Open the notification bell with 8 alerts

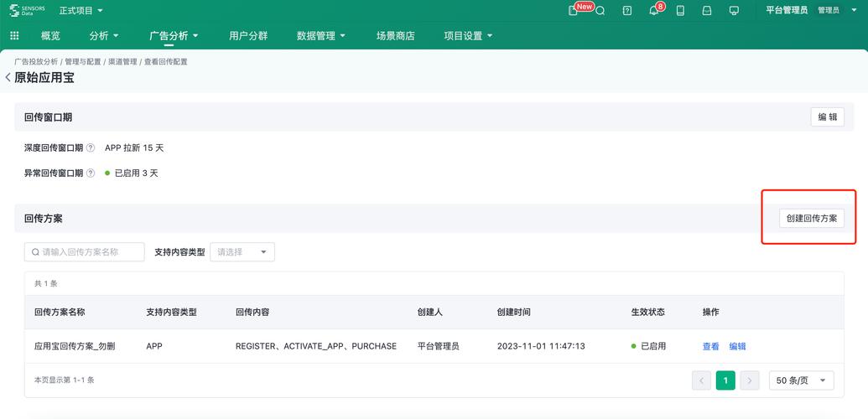654,11
